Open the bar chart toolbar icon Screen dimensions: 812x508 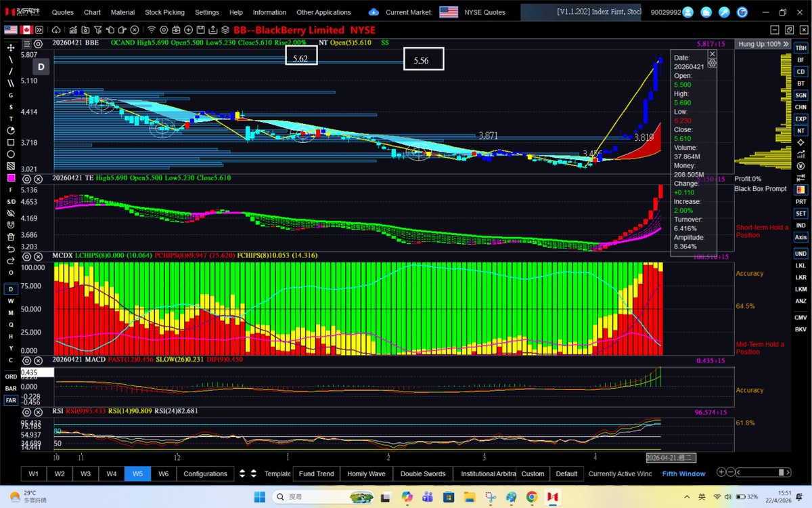click(73, 30)
